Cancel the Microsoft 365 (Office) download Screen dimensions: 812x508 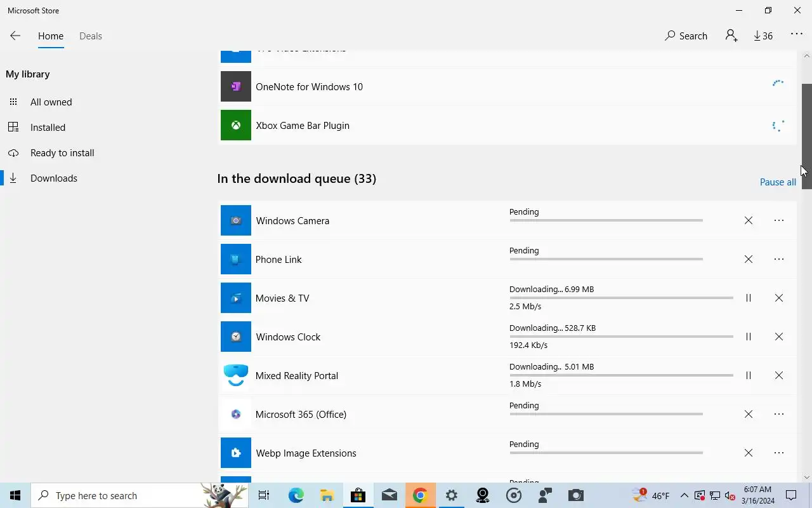pyautogui.click(x=749, y=414)
